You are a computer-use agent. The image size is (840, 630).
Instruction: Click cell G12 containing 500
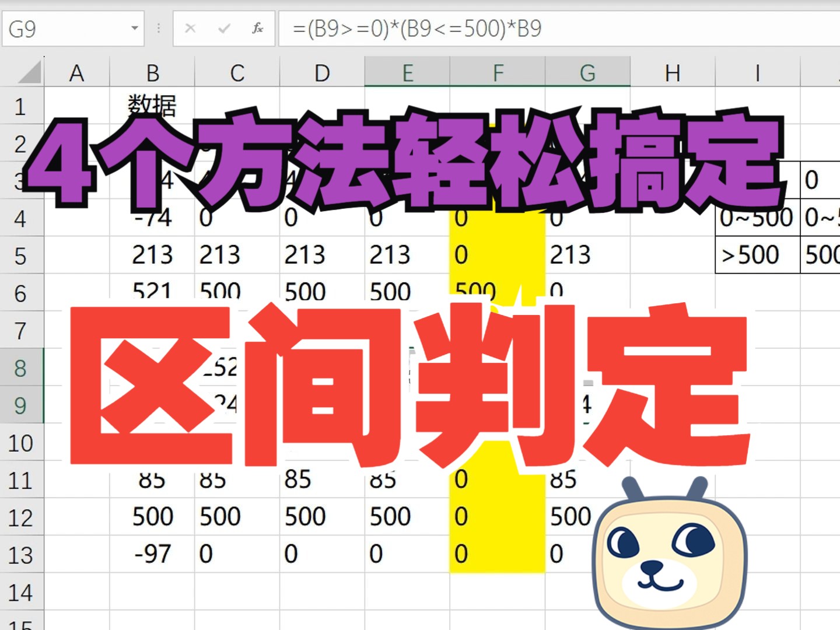click(x=586, y=517)
